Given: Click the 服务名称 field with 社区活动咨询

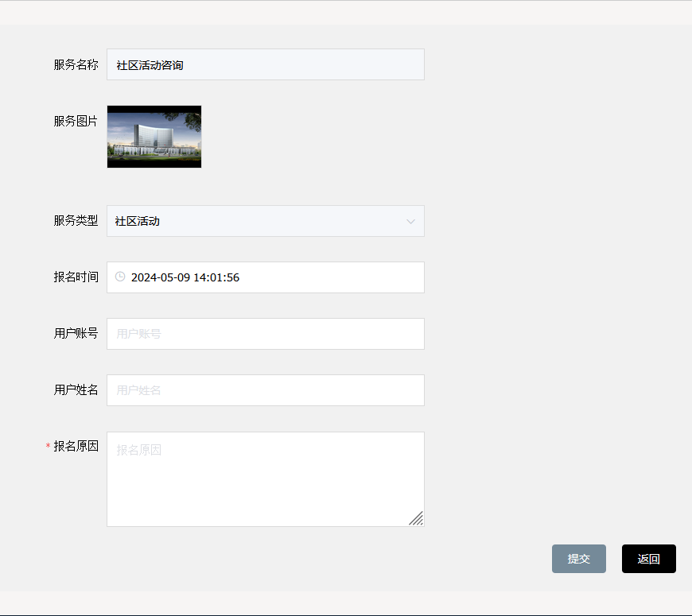Looking at the screenshot, I should coord(265,64).
